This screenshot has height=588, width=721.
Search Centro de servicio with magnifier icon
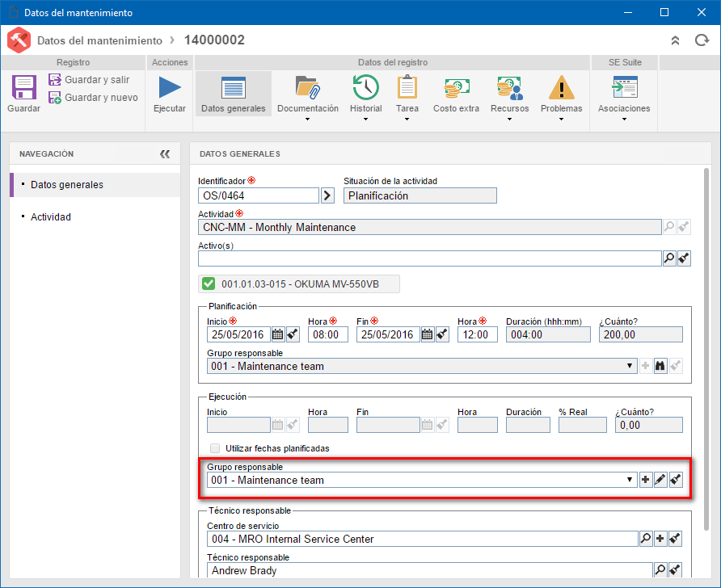646,539
